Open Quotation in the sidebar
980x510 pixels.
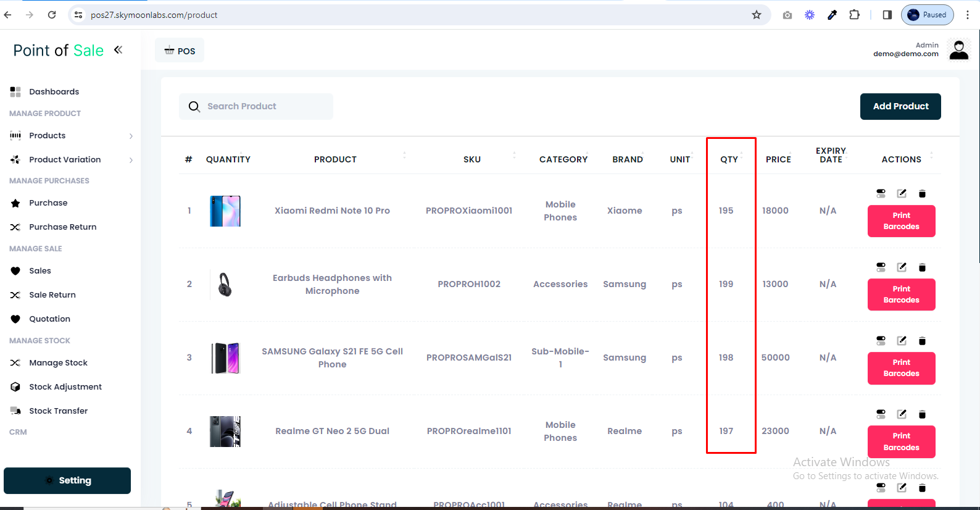50,319
